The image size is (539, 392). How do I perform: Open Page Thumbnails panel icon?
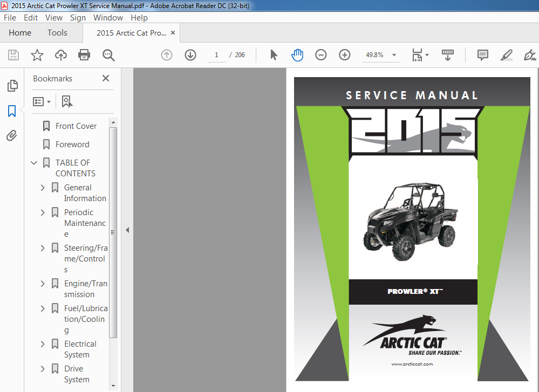pyautogui.click(x=12, y=86)
